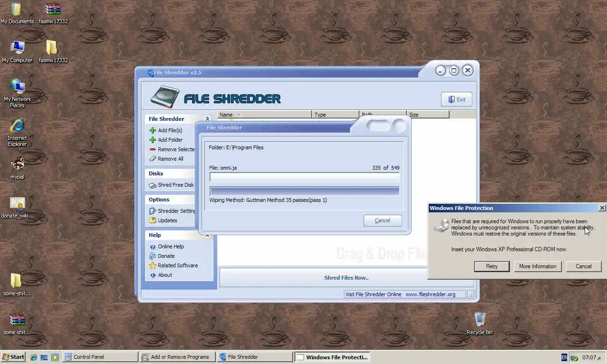Sort file list by Name column
The width and height of the screenshot is (607, 364).
[265, 115]
